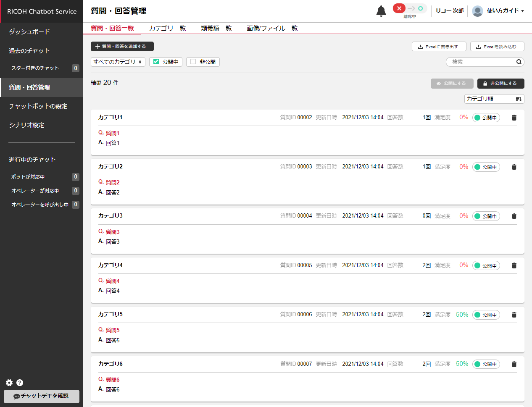This screenshot has height=407, width=532.
Task: Expand the 使い方ガイド menu
Action: pyautogui.click(x=505, y=11)
